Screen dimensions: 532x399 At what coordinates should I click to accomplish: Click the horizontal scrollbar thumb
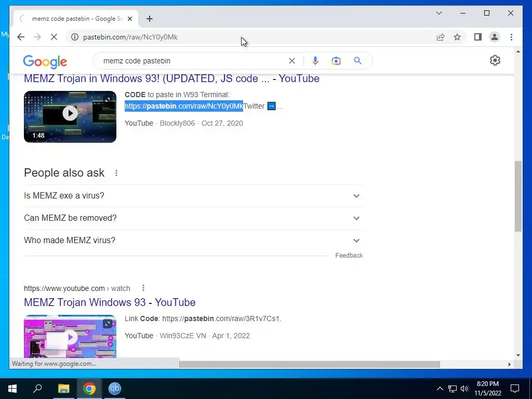[310, 364]
